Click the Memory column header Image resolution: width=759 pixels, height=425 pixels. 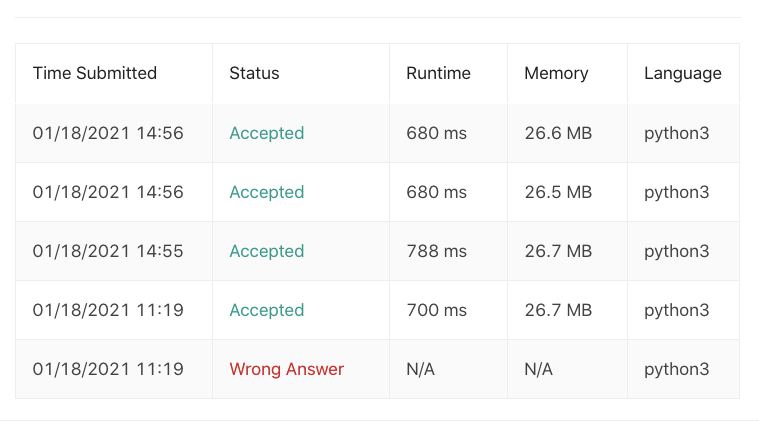(x=556, y=73)
